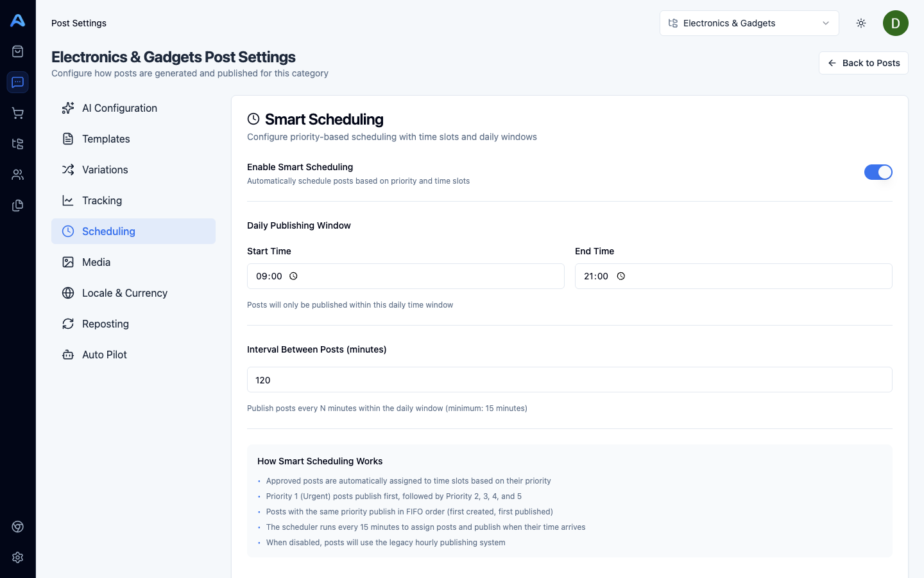Click the Back to Posts button
The height and width of the screenshot is (578, 924).
pos(863,63)
